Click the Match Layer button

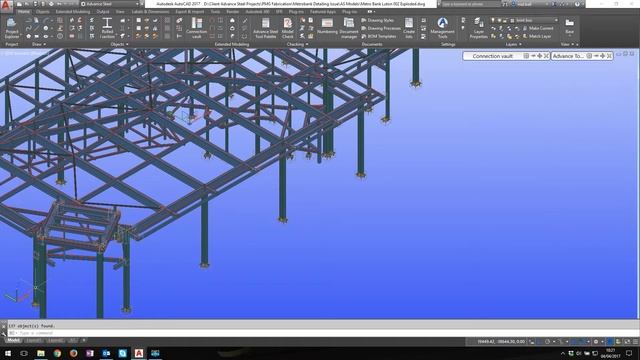[537, 36]
